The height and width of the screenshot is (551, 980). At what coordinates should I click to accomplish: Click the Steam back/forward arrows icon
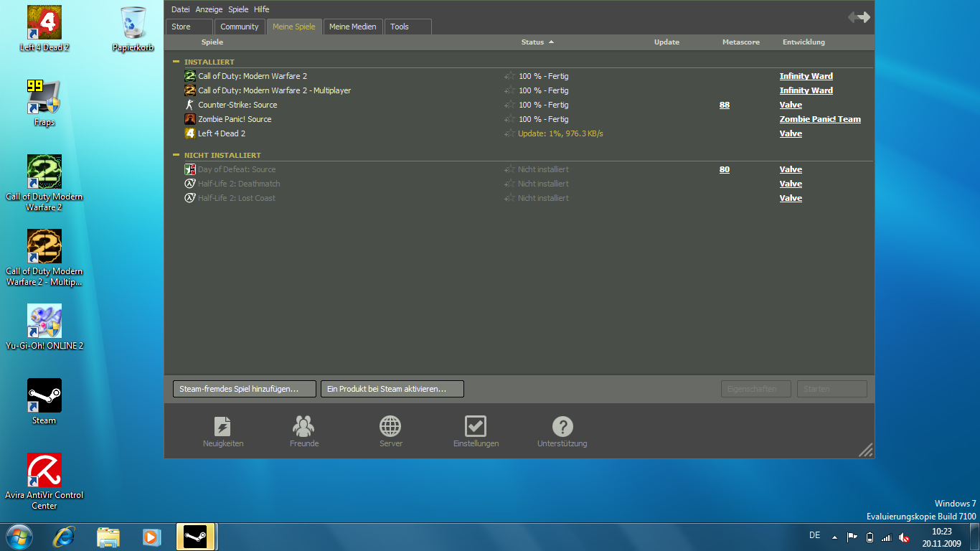(x=859, y=17)
